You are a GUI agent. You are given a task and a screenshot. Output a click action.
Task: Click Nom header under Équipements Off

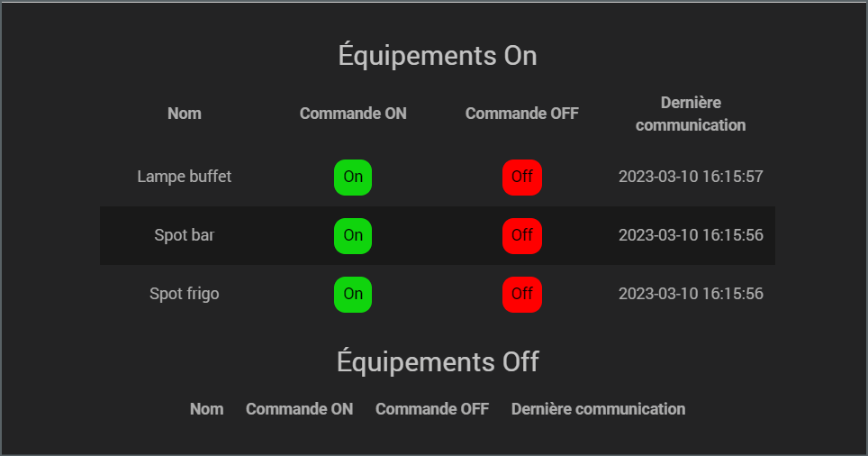tap(207, 409)
